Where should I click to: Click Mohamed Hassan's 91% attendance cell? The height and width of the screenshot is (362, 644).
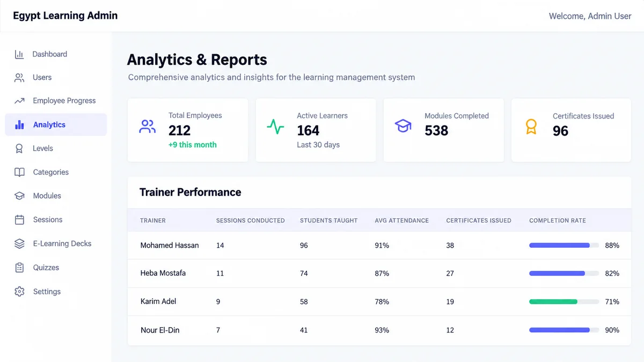coord(382,245)
